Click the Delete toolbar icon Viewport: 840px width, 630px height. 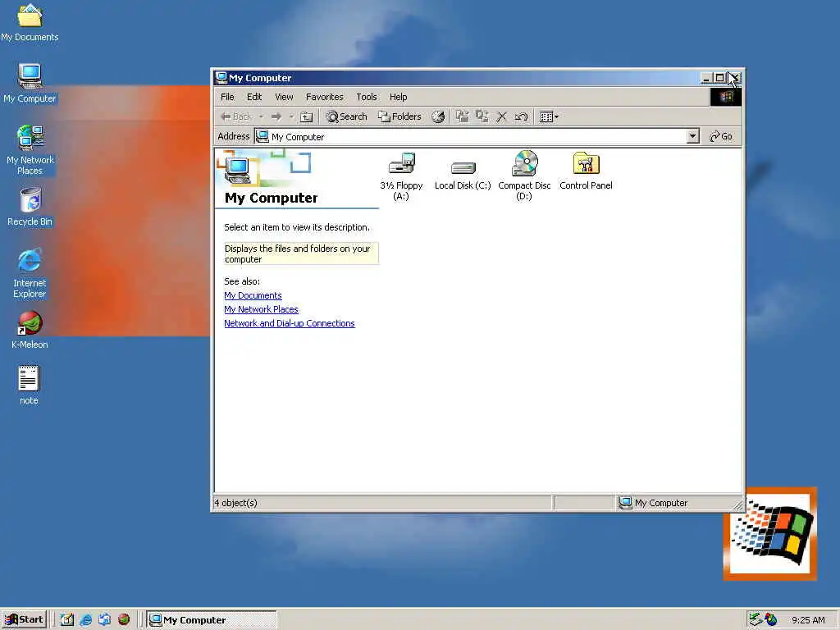pyautogui.click(x=501, y=116)
